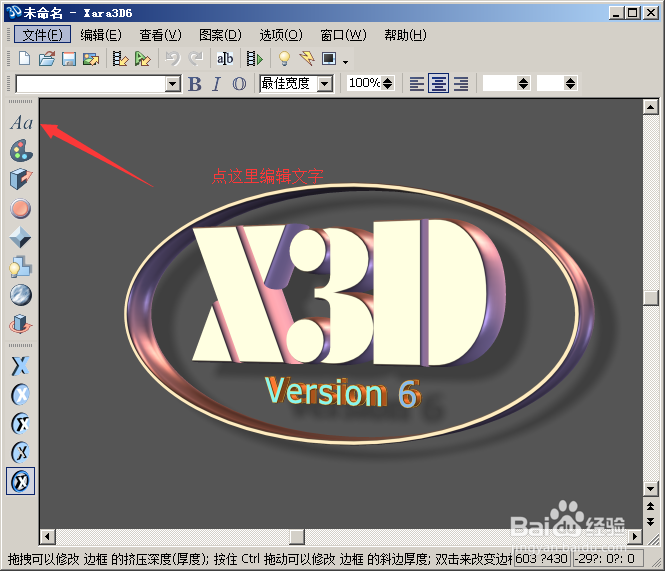This screenshot has height=571, width=665.
Task: Expand the font name dropdown
Action: (173, 84)
